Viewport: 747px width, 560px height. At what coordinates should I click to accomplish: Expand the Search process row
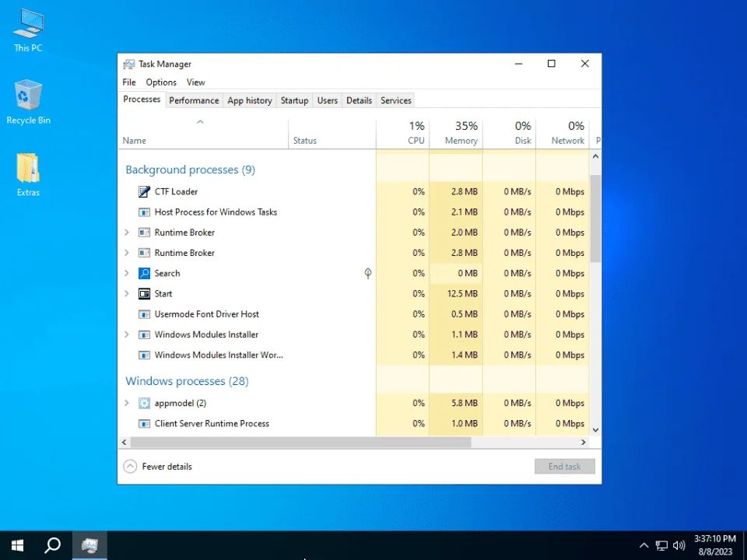[127, 273]
